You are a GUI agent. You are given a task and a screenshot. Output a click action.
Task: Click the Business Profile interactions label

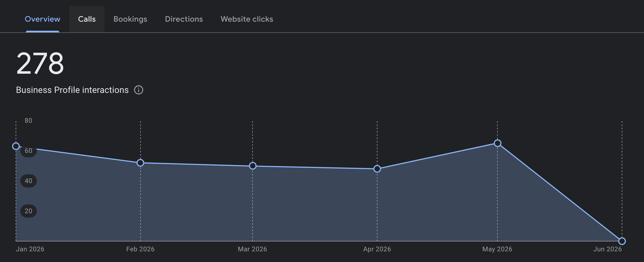tap(72, 90)
